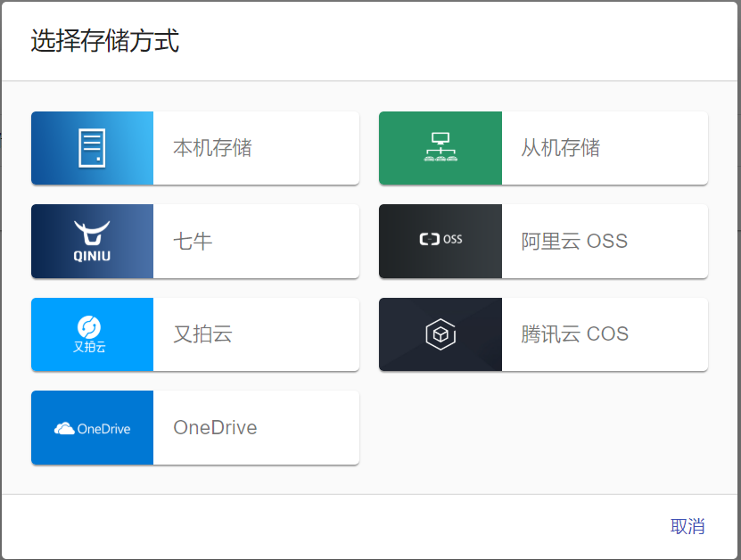The width and height of the screenshot is (741, 560).
Task: Click the OneDrive text label
Action: pos(214,428)
